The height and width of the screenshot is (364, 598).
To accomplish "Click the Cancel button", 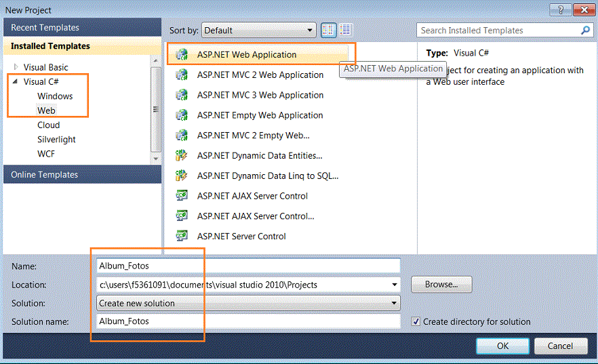I will 560,346.
